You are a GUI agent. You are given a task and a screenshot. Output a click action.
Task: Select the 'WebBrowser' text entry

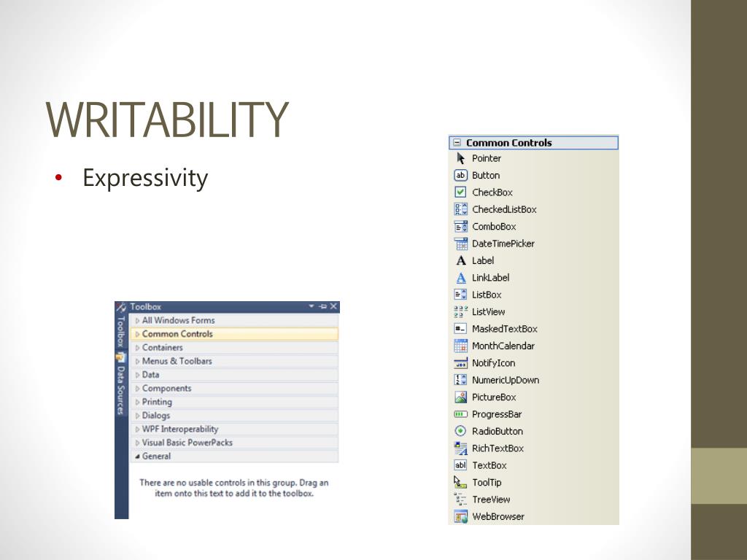coord(498,517)
